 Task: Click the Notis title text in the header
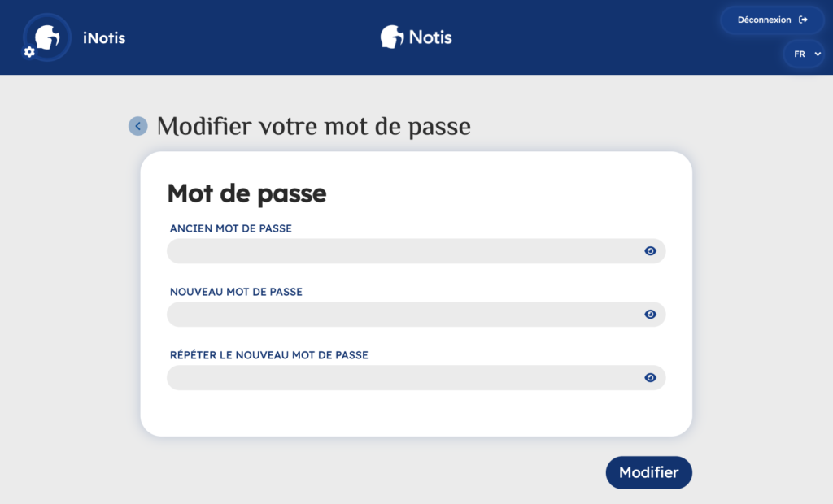[430, 37]
